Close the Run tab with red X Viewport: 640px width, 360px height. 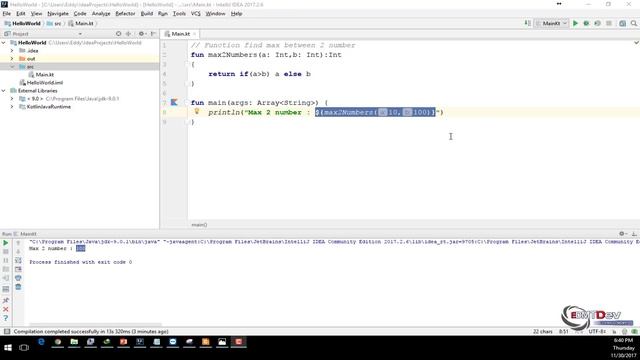[x=6, y=309]
